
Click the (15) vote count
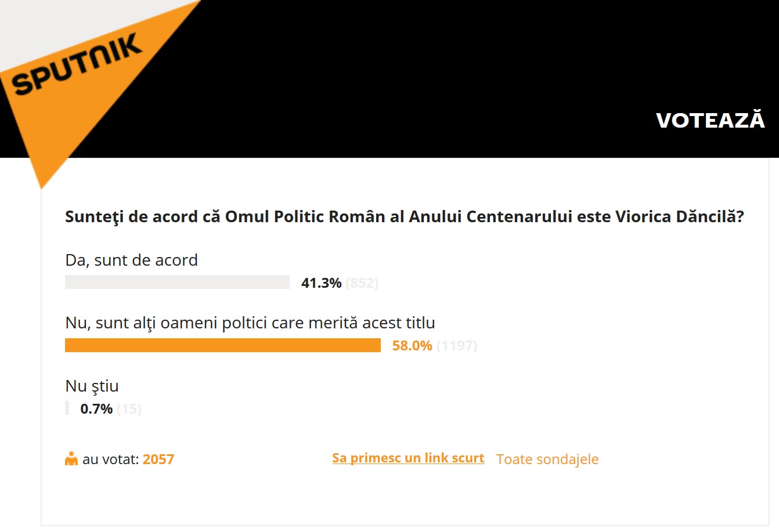[129, 409]
